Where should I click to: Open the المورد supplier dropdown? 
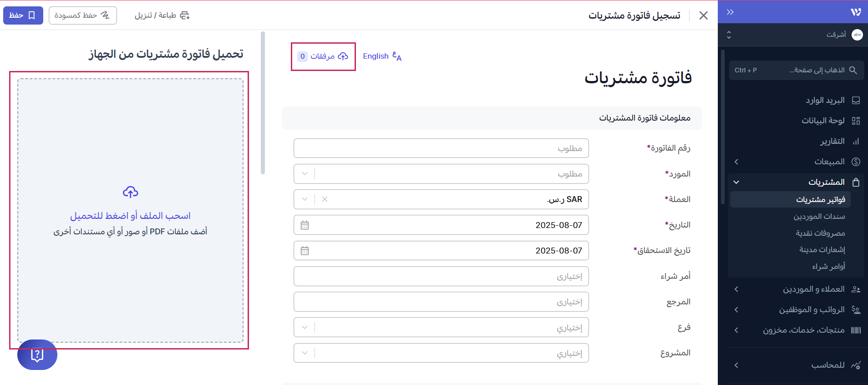305,174
